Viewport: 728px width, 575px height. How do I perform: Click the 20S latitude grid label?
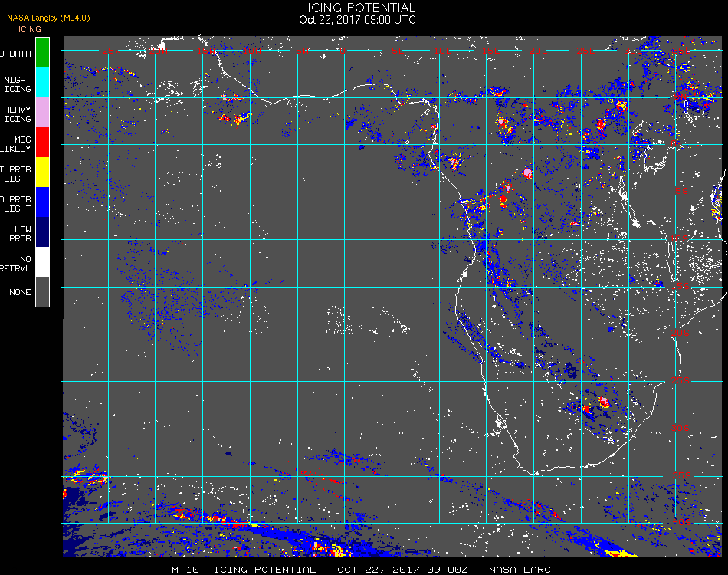(x=680, y=333)
